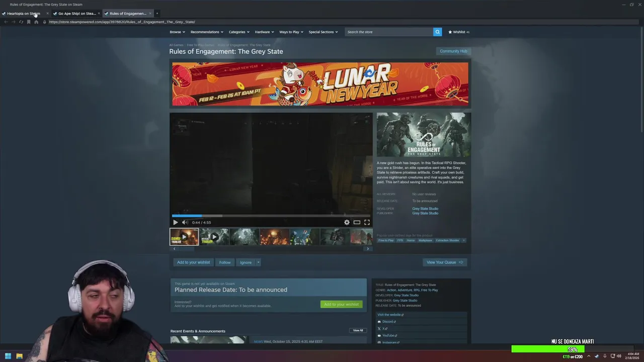The width and height of the screenshot is (644, 362).
Task: Select the Reveal Trailer thumbnail
Action: click(214, 237)
